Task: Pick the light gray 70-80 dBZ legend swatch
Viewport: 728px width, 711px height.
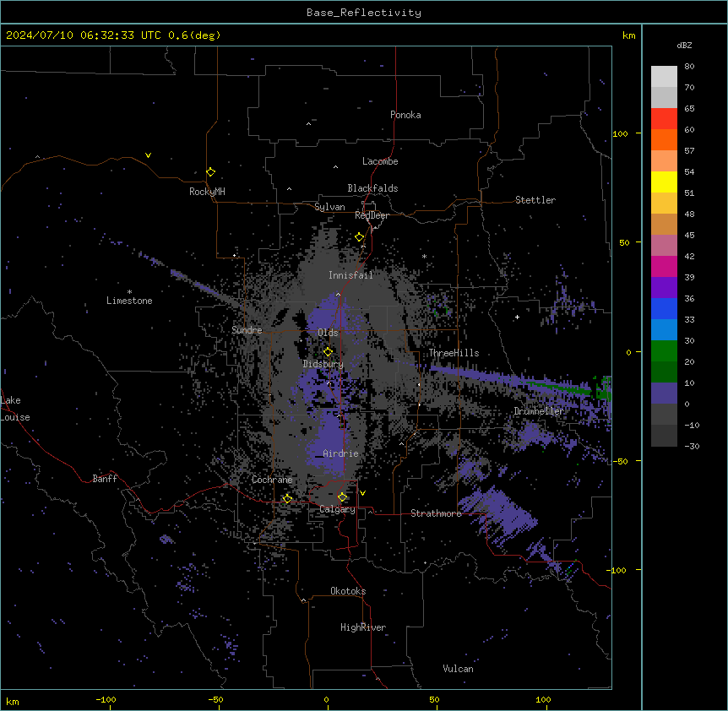Action: (x=664, y=77)
